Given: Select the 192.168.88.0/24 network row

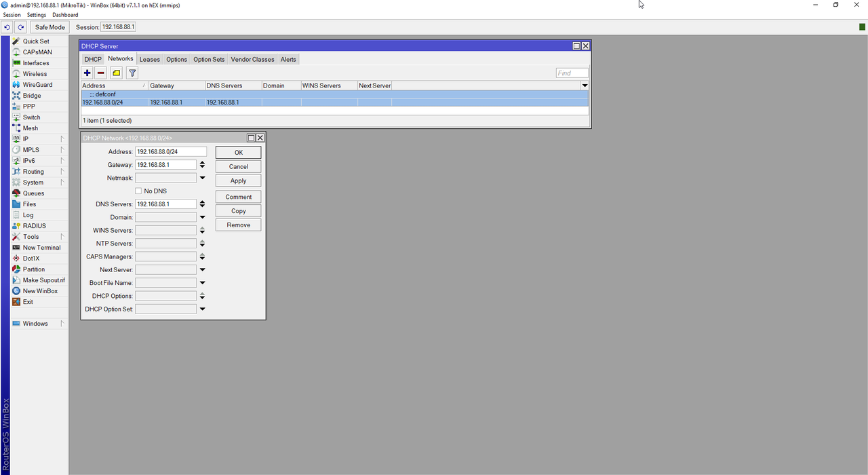Looking at the screenshot, I should tap(334, 102).
